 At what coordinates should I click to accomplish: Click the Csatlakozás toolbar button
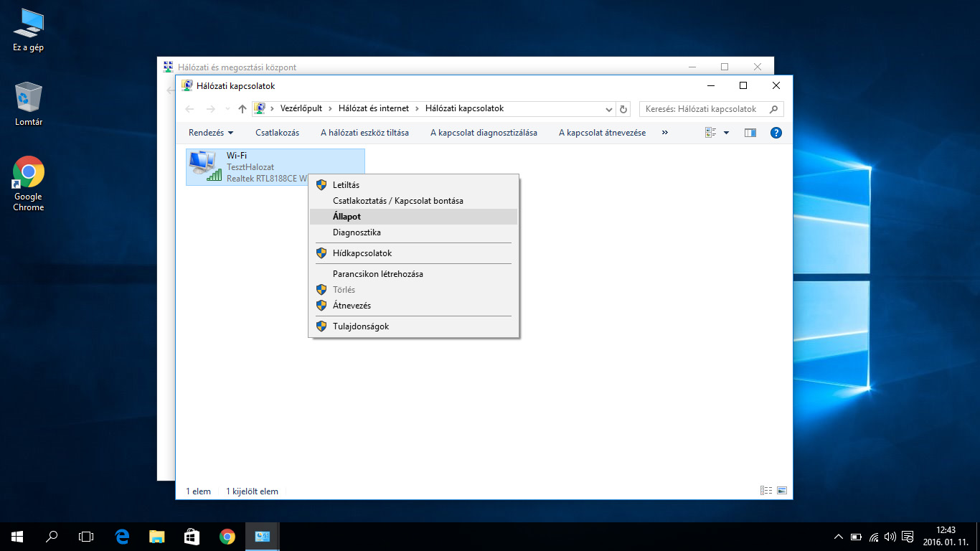click(277, 133)
